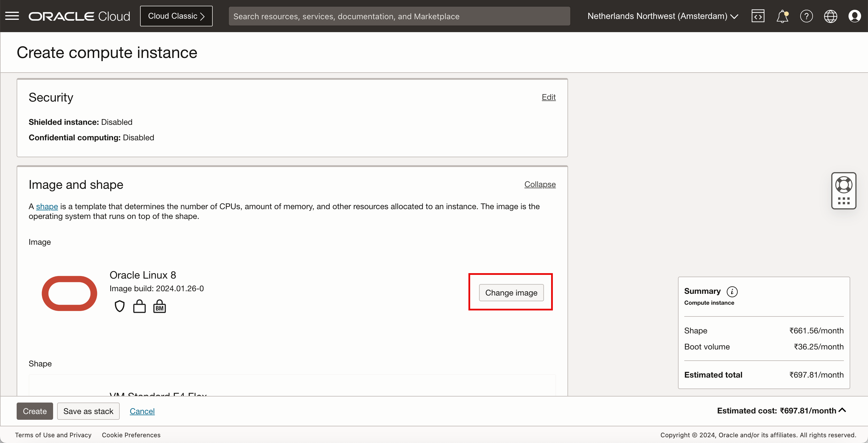Switch to Cloud Classic
The width and height of the screenshot is (868, 443).
[176, 16]
